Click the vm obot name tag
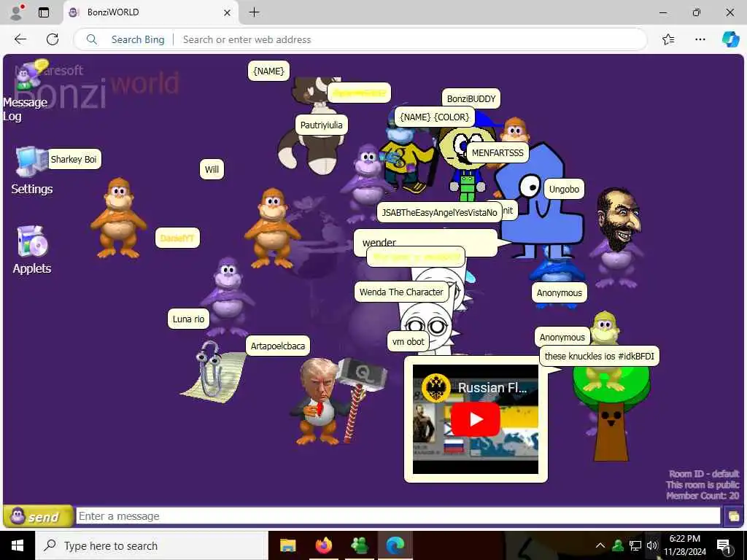747x560 pixels. pos(408,341)
